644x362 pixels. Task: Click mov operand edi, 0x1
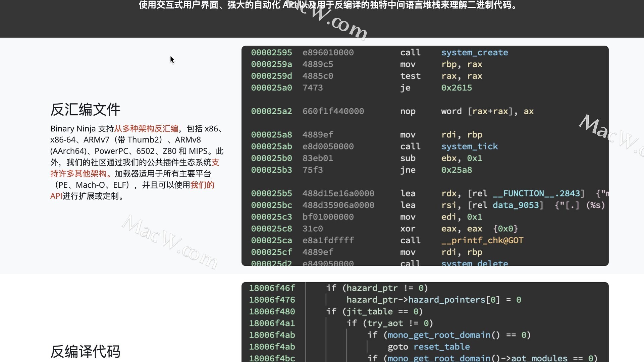[x=462, y=217]
